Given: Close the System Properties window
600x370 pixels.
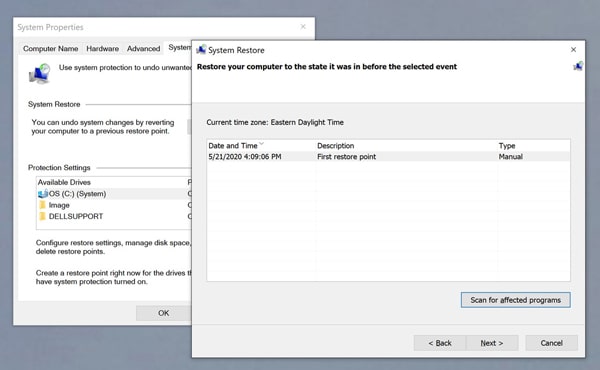Looking at the screenshot, I should 303,27.
